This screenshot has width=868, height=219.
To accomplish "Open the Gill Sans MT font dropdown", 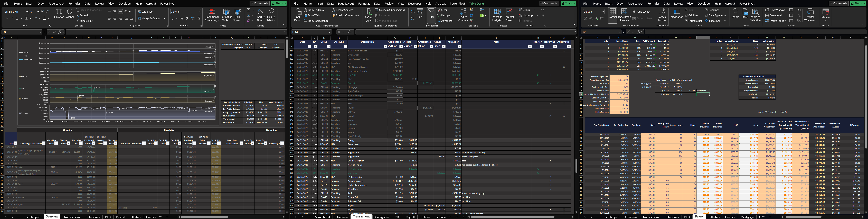I will click(x=27, y=11).
